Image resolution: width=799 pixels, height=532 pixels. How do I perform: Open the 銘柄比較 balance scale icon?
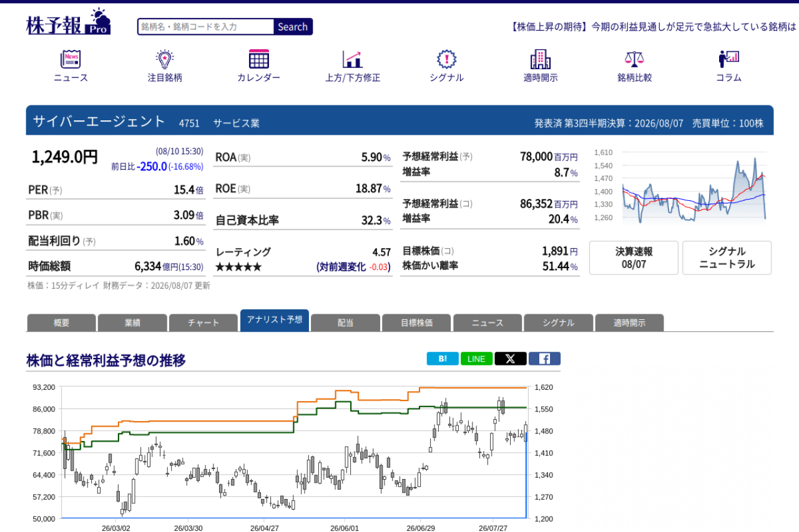coord(634,59)
